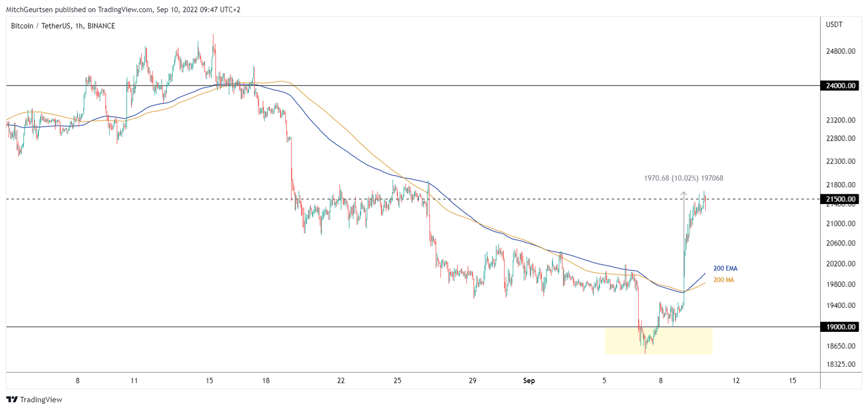Click the TradingView attribution link

pyautogui.click(x=41, y=400)
